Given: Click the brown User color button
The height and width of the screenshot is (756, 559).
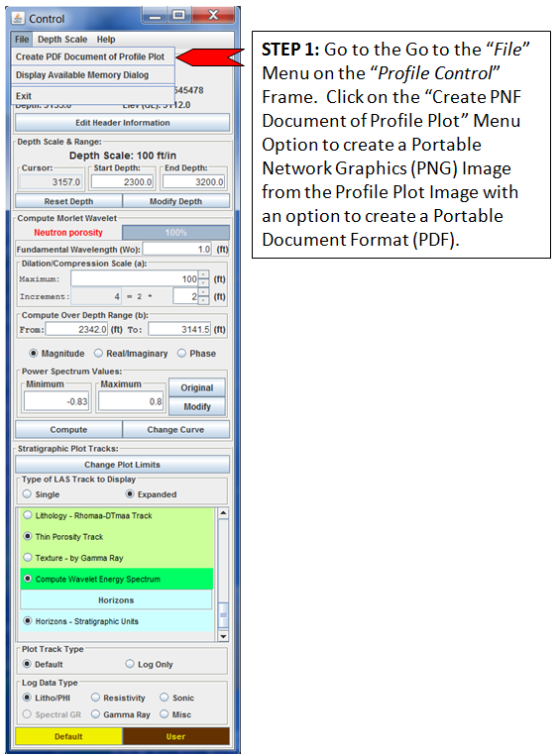Looking at the screenshot, I should [176, 736].
